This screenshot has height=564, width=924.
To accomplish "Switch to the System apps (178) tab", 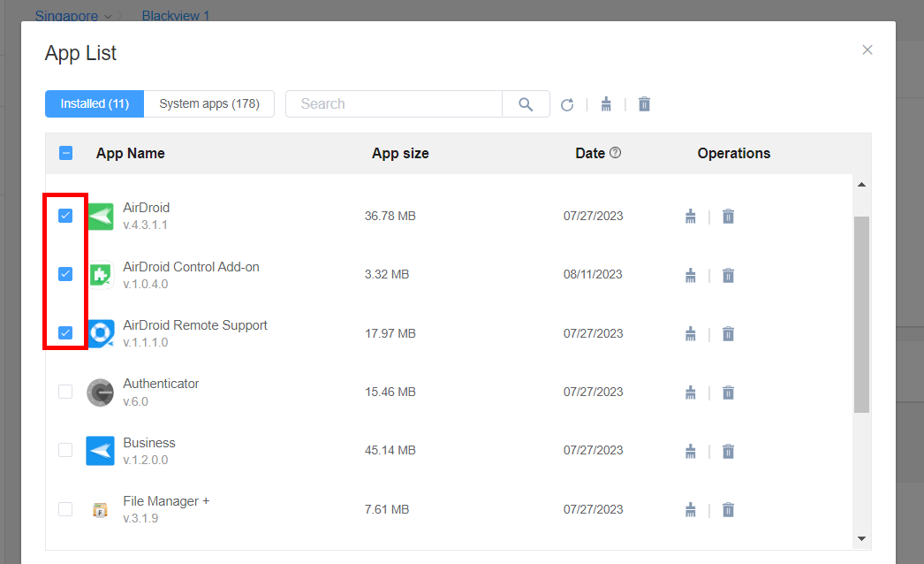I will click(x=209, y=103).
